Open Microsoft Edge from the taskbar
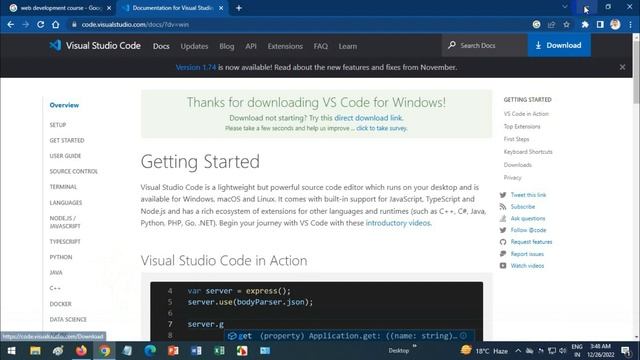Viewport: 640px width, 360px height. [x=150, y=351]
